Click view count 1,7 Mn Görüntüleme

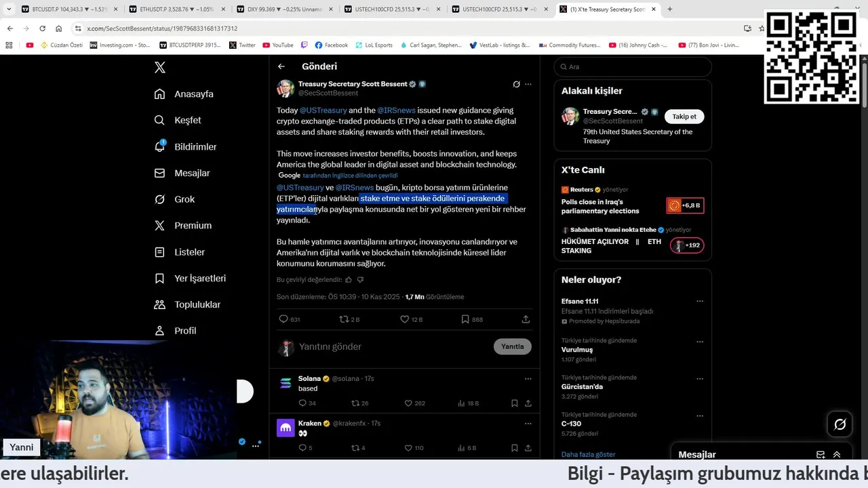435,297
